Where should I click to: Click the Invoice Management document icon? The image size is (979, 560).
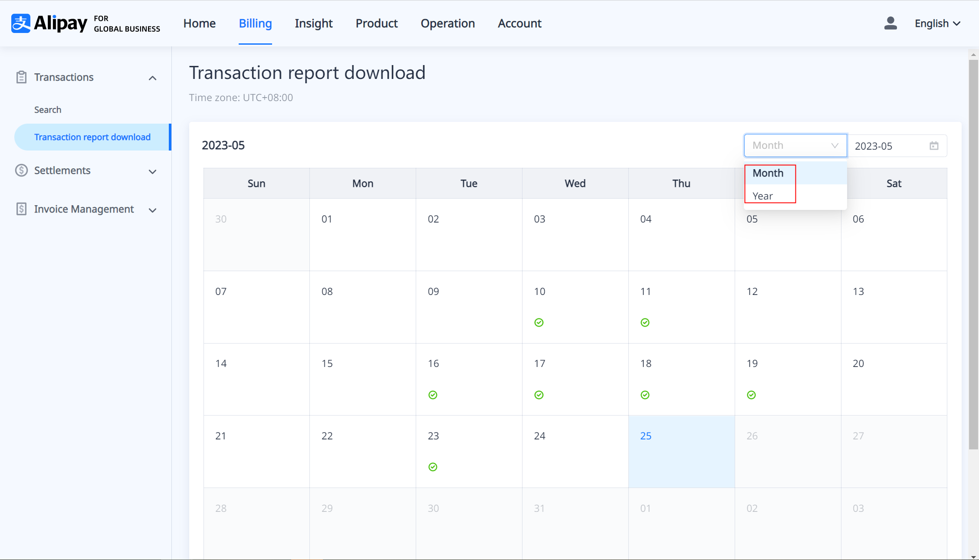click(21, 209)
